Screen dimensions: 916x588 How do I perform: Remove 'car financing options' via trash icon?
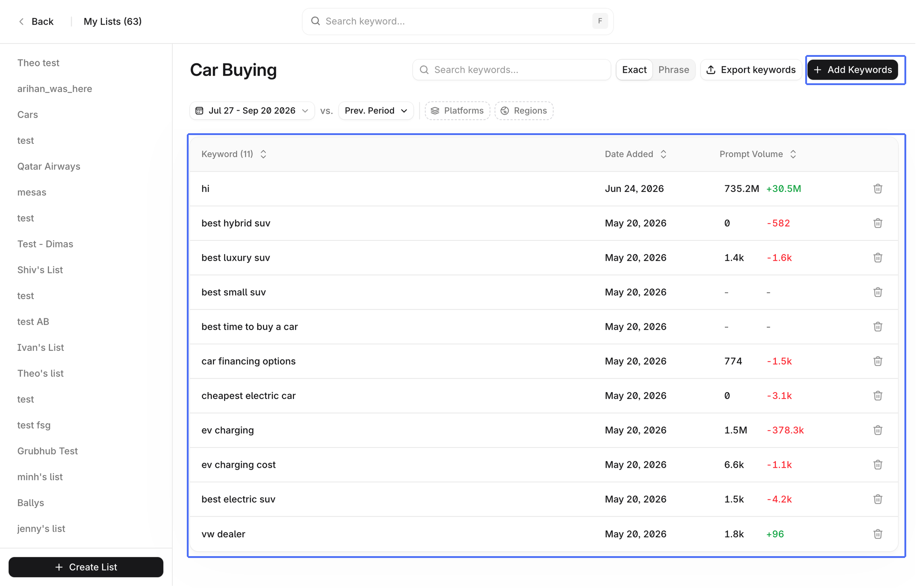coord(877,361)
